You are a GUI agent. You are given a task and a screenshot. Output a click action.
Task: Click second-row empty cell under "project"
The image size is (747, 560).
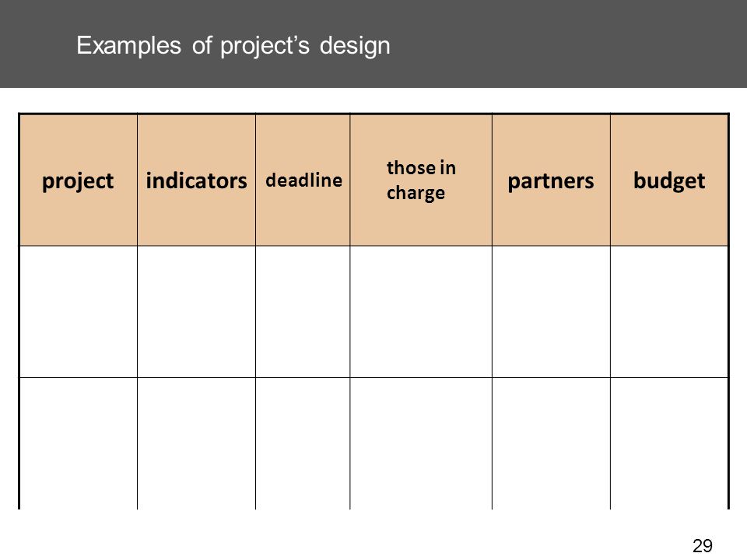[78, 443]
